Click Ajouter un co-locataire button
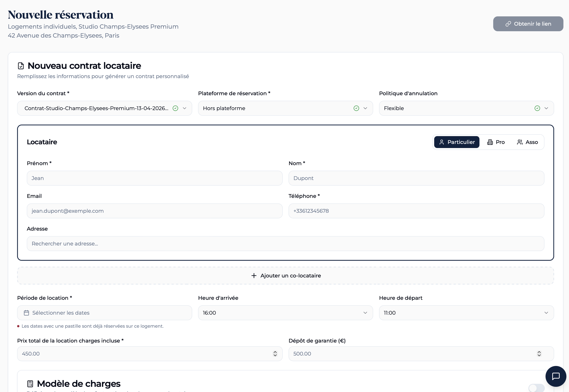The height and width of the screenshot is (392, 569). 285,275
